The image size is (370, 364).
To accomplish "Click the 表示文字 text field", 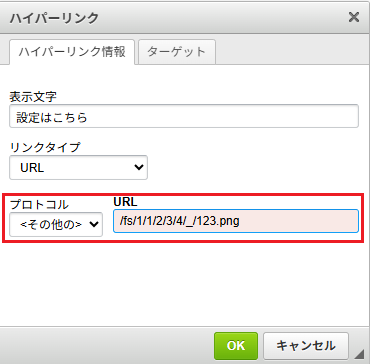I will [184, 116].
